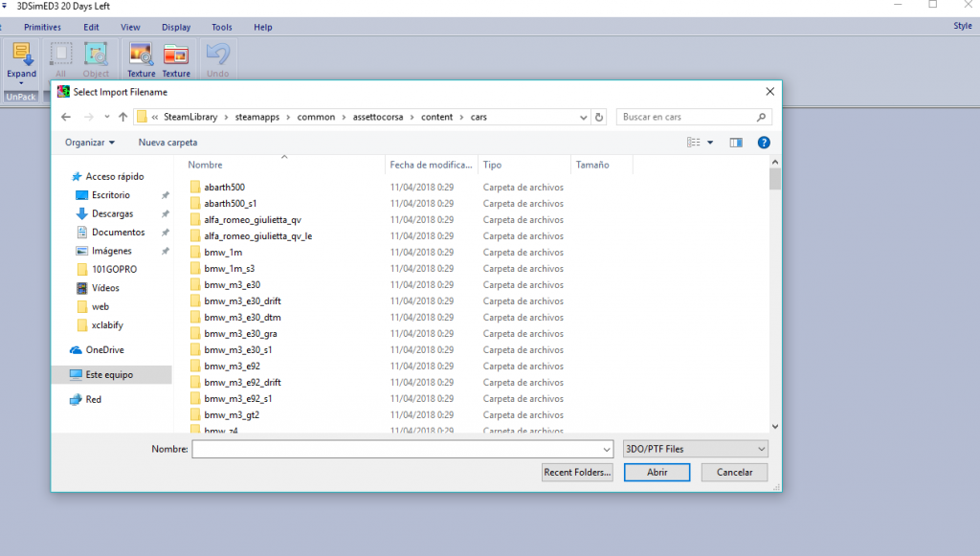Open the view options dropdown arrow
The height and width of the screenshot is (556, 980).
click(710, 143)
